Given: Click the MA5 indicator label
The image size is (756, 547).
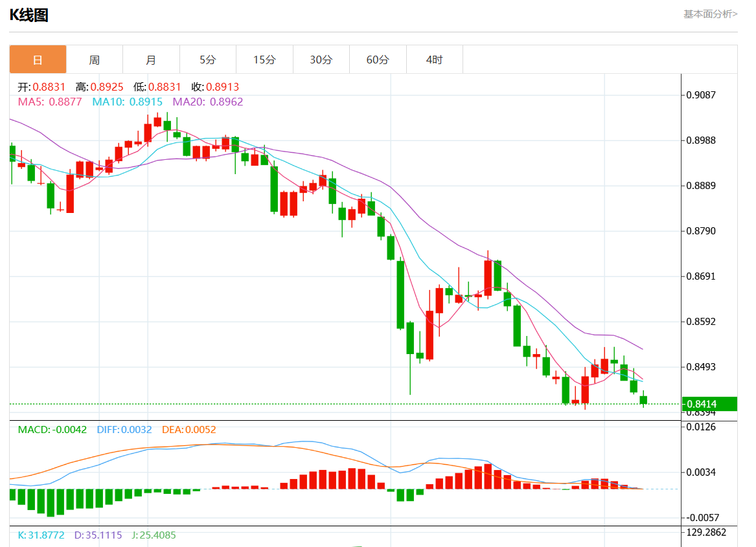Looking at the screenshot, I should coord(50,102).
